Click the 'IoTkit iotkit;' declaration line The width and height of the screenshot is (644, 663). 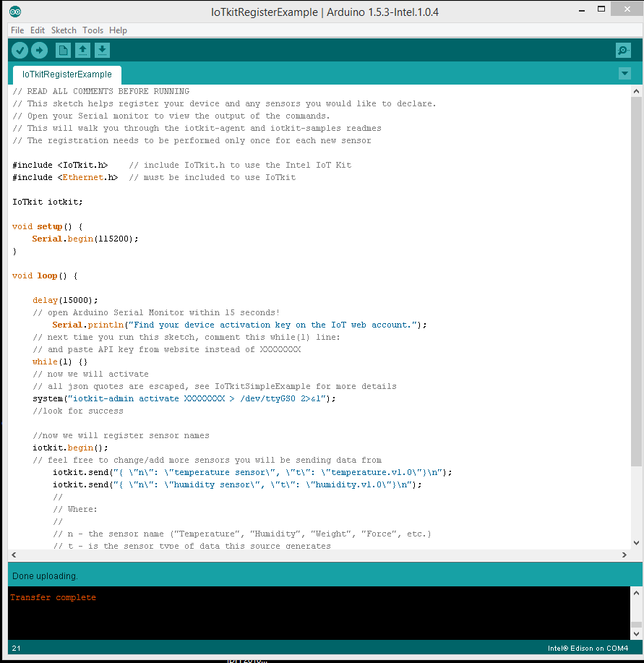coord(47,202)
